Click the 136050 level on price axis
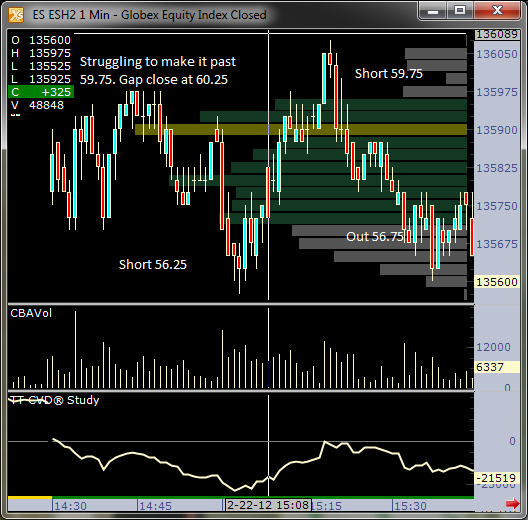The width and height of the screenshot is (528, 520). click(497, 54)
